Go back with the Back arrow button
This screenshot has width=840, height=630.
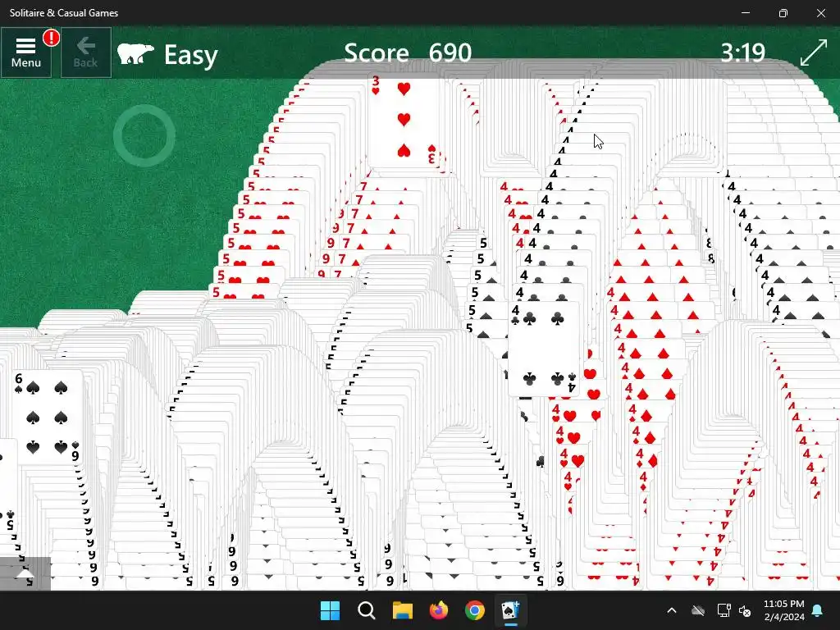[x=85, y=52]
